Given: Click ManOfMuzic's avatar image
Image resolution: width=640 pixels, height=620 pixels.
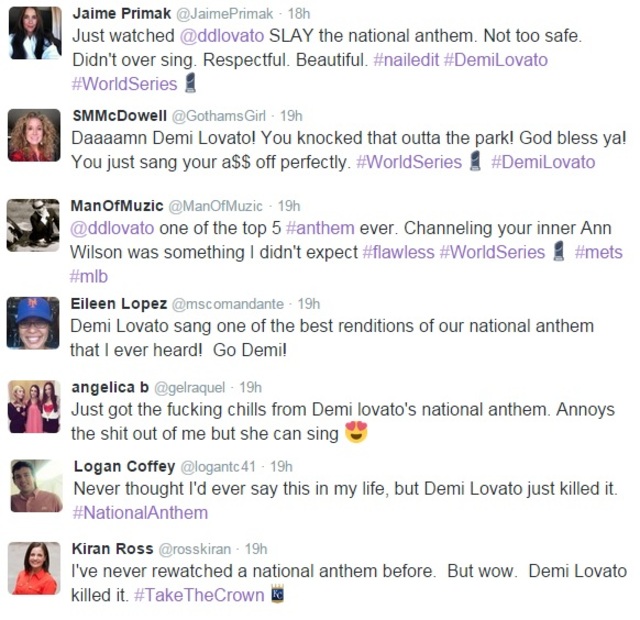Looking at the screenshot, I should click(x=34, y=225).
